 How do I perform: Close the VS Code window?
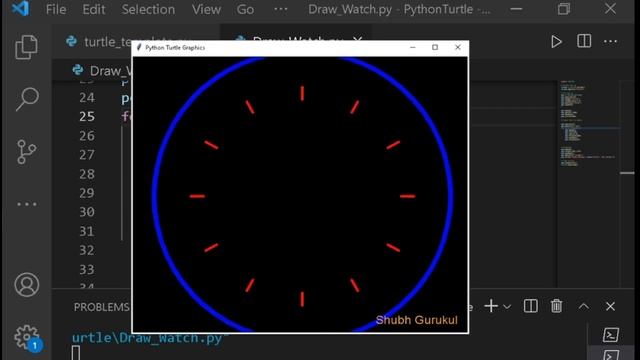click(610, 9)
